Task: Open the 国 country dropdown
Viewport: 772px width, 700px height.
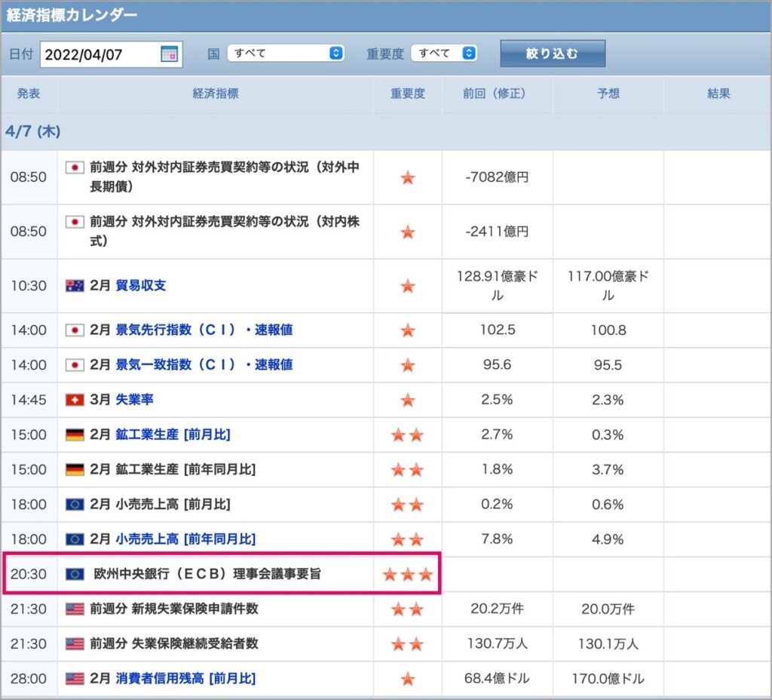Action: pyautogui.click(x=286, y=54)
